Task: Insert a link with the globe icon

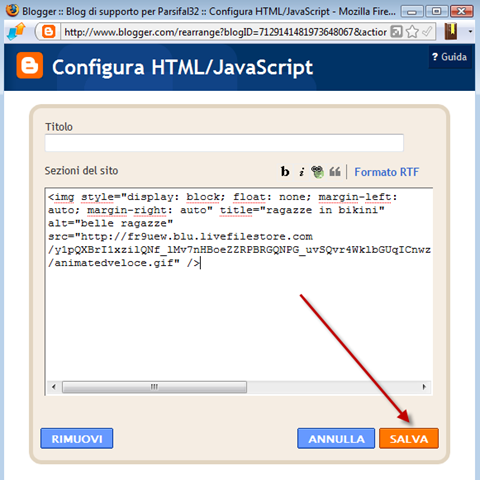Action: click(317, 172)
